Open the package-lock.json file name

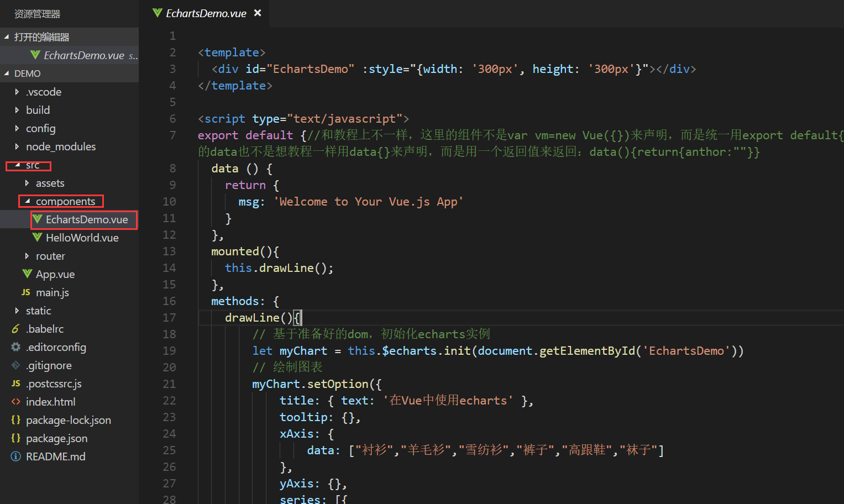coord(69,420)
